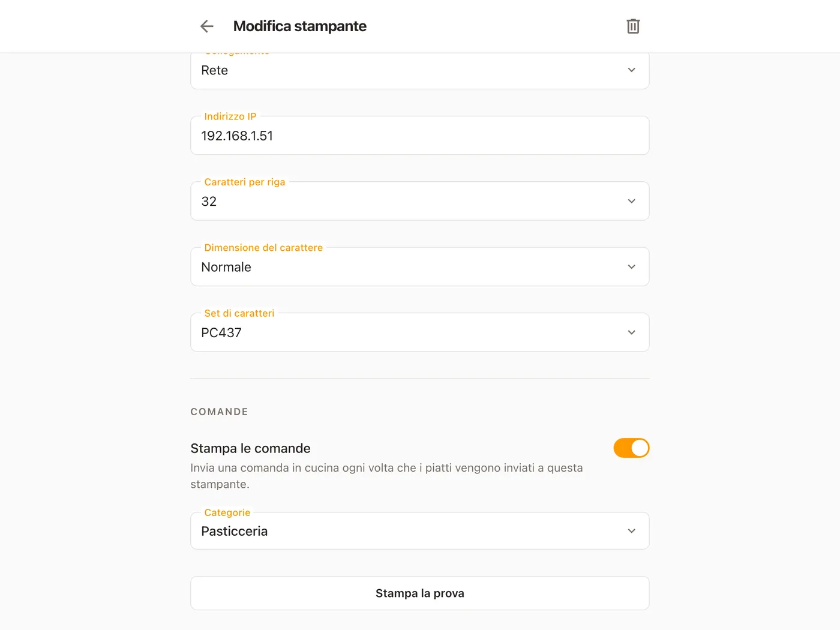Click the Modifica stampante page title
This screenshot has height=630, width=840.
tap(300, 26)
